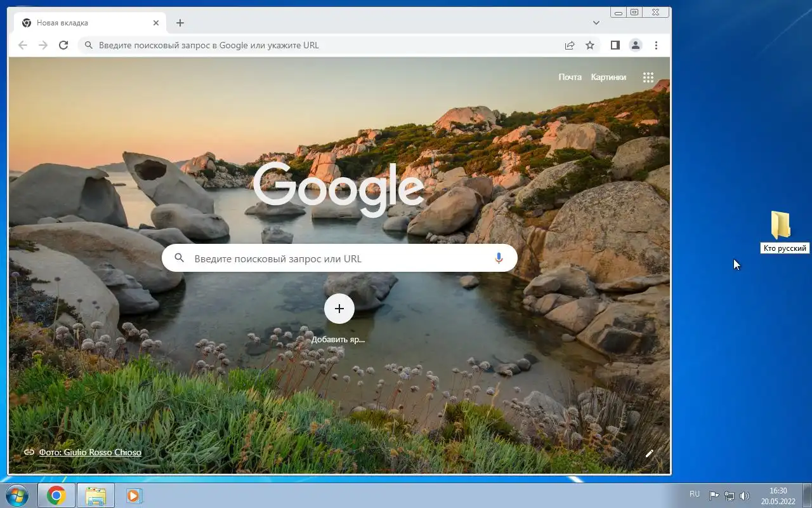Screen dimensions: 812x508
Task: Close the Новая вкладка tab
Action: click(x=156, y=23)
